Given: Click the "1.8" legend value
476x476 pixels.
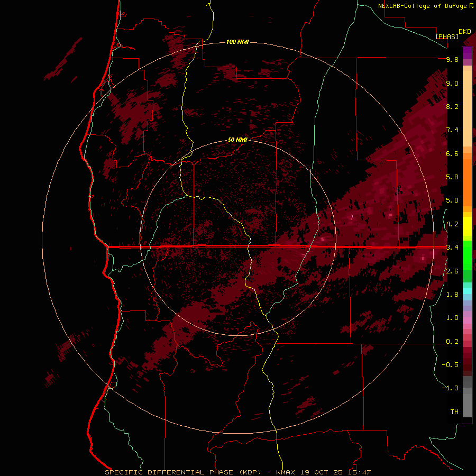Looking at the screenshot, I should pos(452,295).
